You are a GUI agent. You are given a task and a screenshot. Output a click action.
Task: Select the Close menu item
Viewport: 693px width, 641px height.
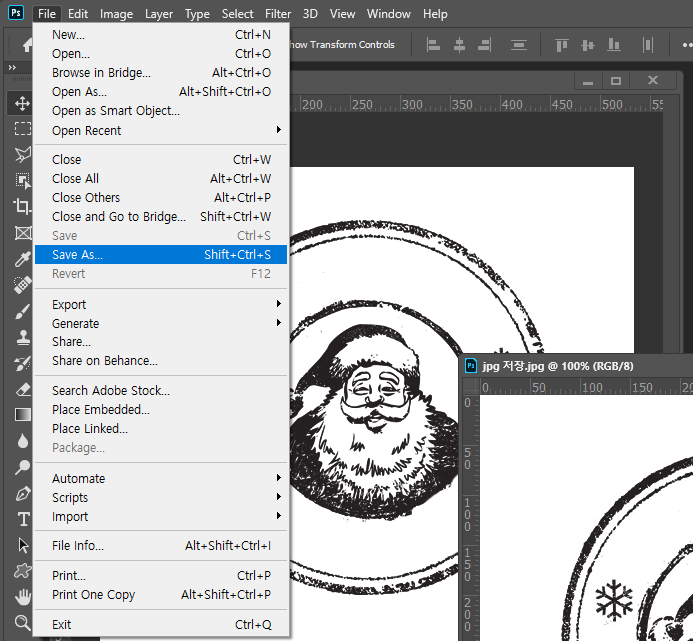click(161, 159)
